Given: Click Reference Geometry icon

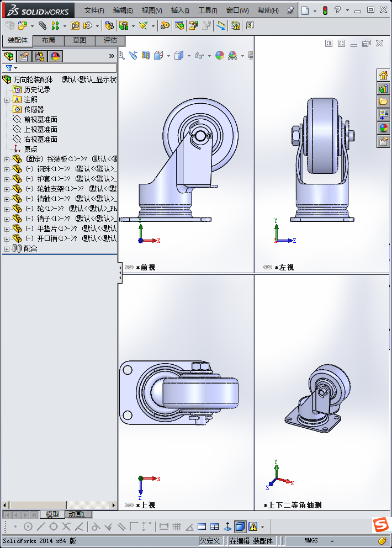Looking at the screenshot, I should point(144,25).
